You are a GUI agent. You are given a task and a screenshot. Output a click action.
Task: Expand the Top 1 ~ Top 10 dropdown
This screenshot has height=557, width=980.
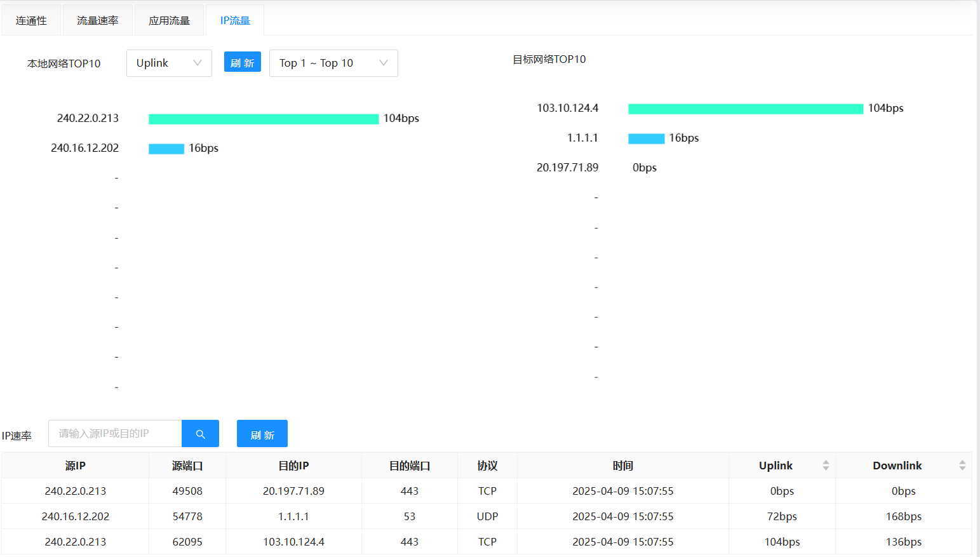[x=333, y=64]
